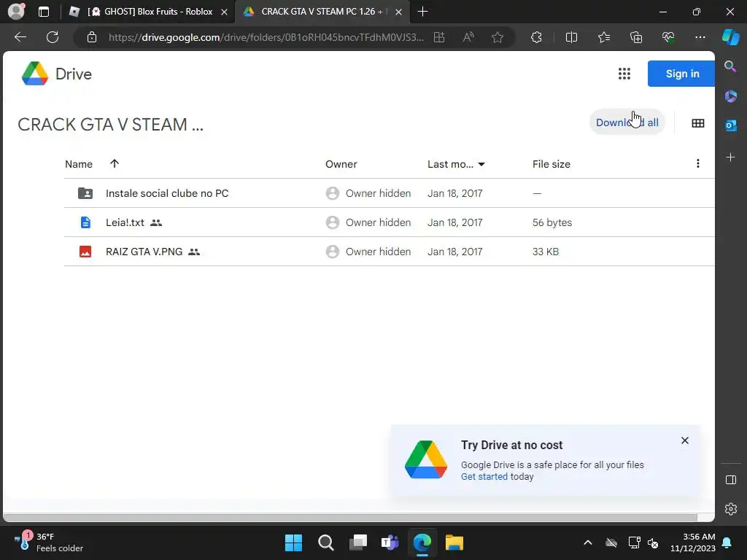Open Browser essentials heart icon
747x560 pixels.
[668, 37]
